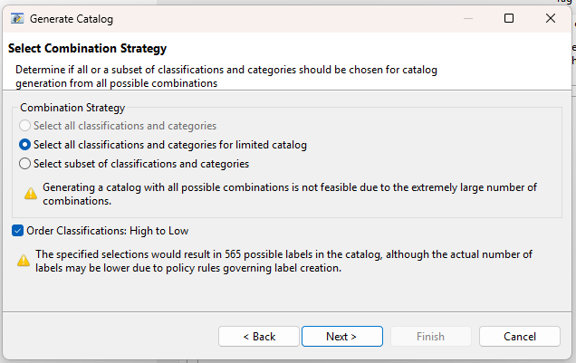Click the 'Select Combination Strategy' heading

[x=87, y=48]
